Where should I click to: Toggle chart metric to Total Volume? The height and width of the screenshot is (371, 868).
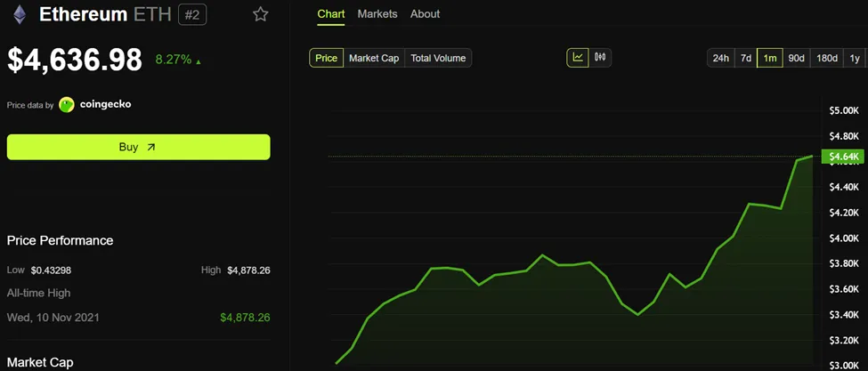438,58
